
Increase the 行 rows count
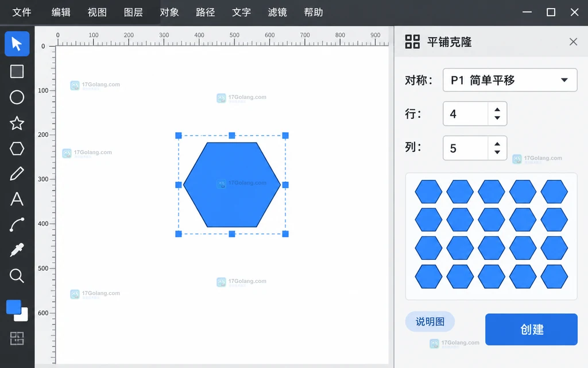497,110
